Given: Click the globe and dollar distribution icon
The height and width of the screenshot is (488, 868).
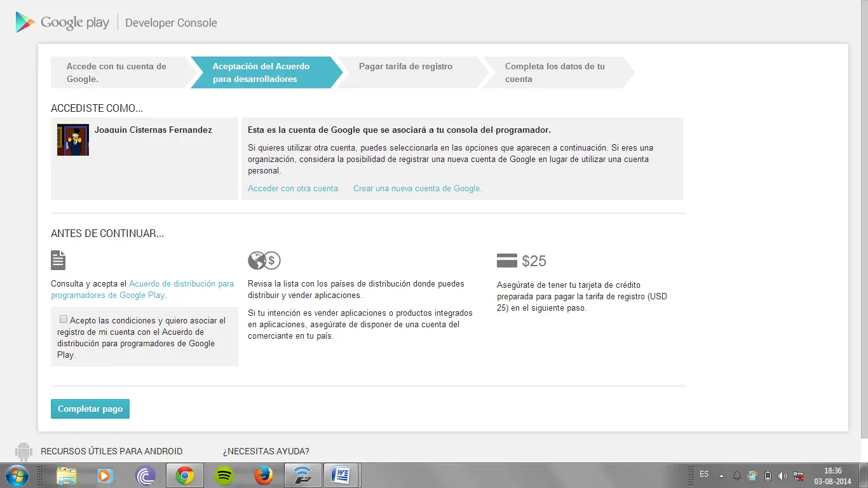Looking at the screenshot, I should (264, 260).
